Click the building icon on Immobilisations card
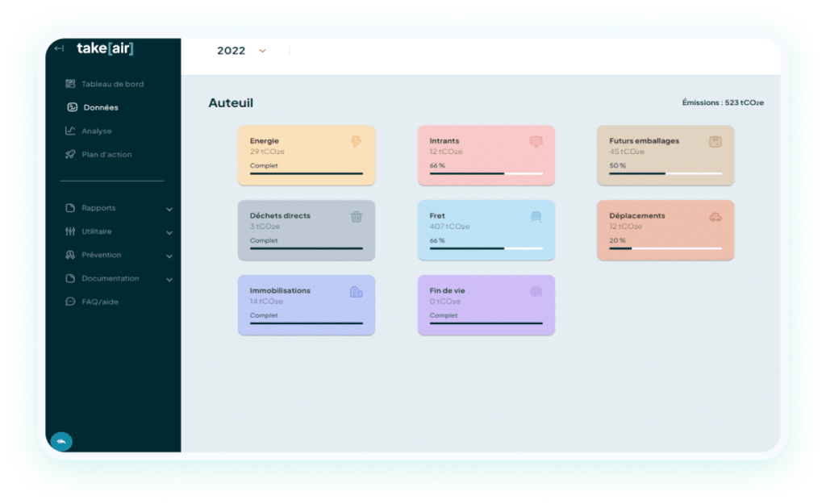826x504 pixels. [356, 292]
